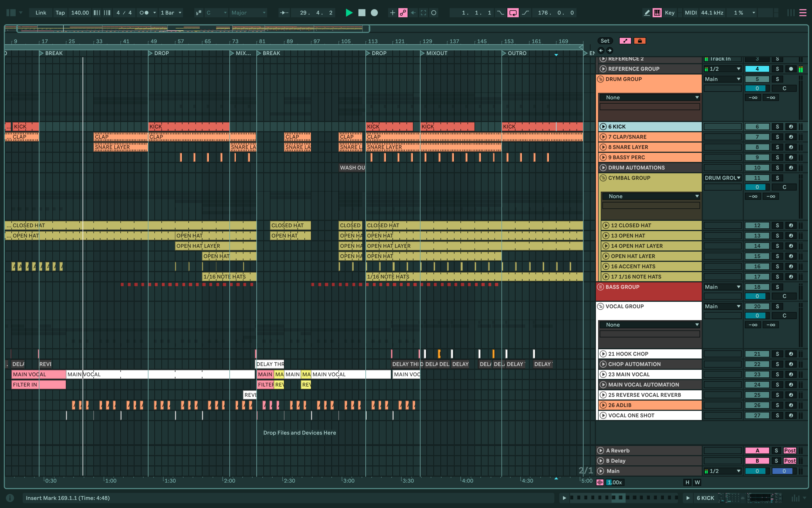Select the first BREAK locator marker

click(41, 53)
